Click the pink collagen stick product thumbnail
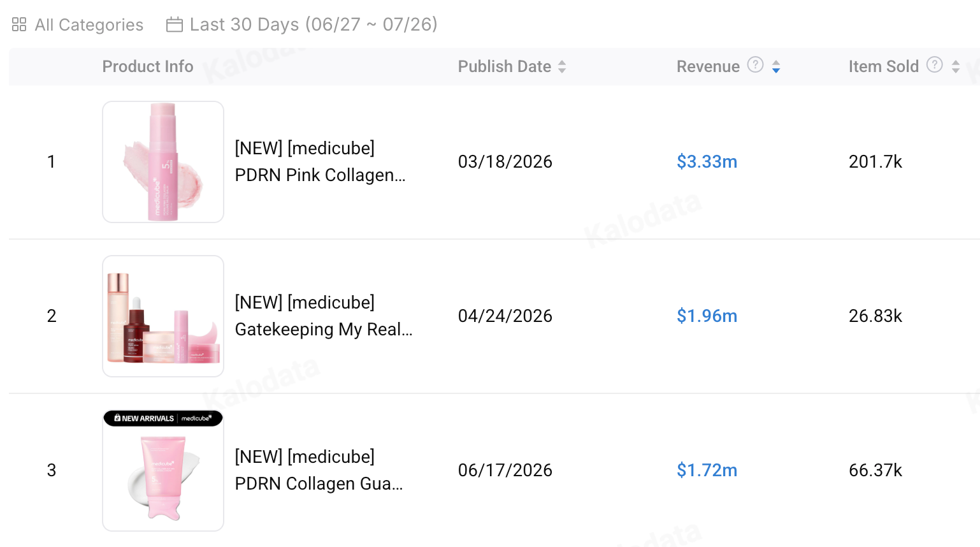980x547 pixels. (x=163, y=162)
